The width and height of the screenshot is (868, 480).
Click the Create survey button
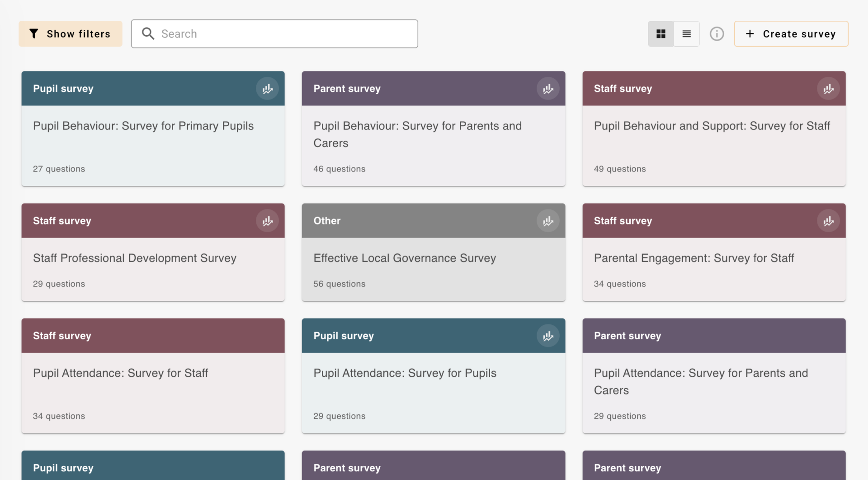pos(791,34)
